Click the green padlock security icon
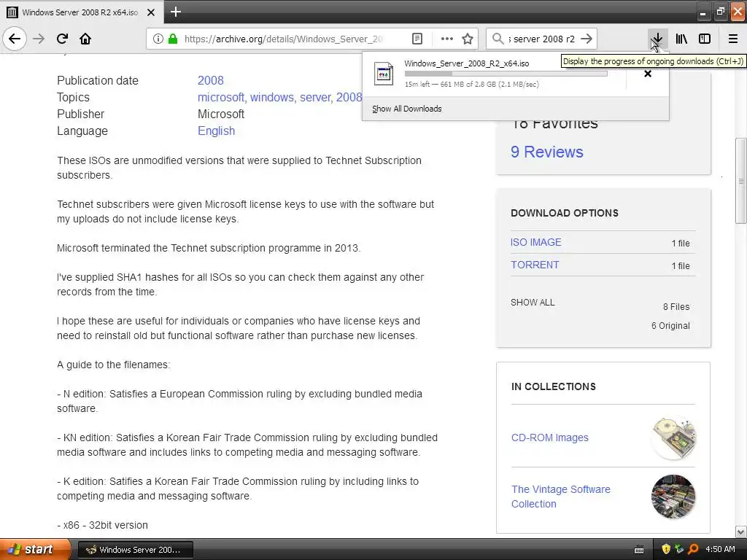The width and height of the screenshot is (747, 560). [172, 39]
